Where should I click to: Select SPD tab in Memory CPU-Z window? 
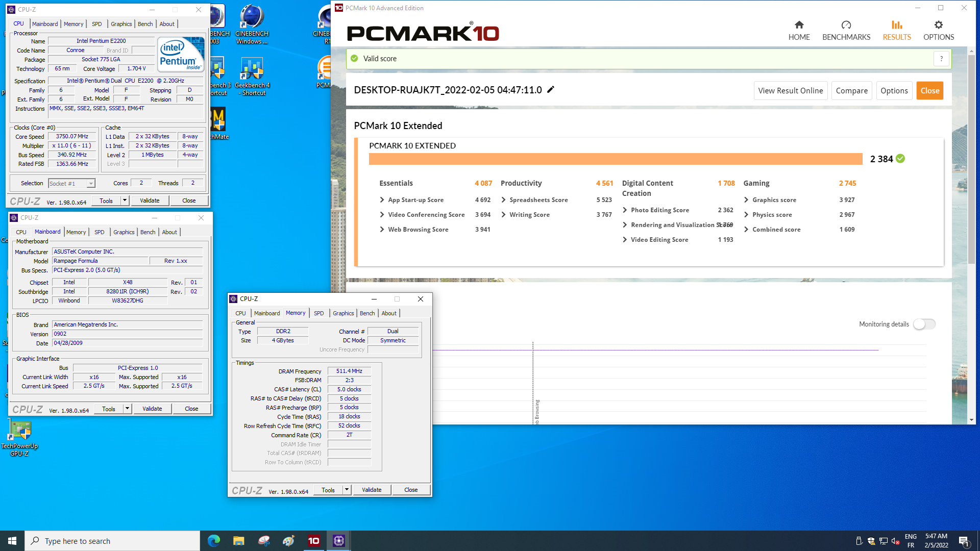click(319, 313)
